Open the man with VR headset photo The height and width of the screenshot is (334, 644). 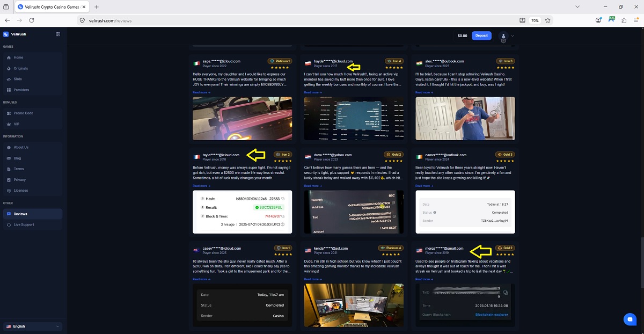[465, 118]
